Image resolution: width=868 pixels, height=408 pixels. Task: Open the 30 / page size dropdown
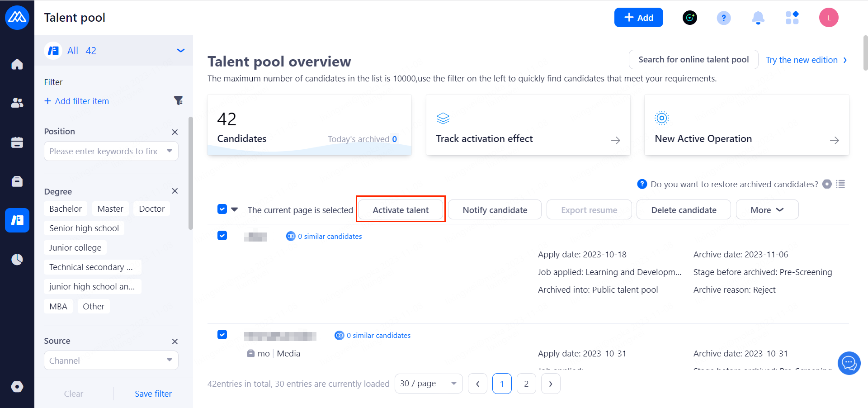pos(428,384)
